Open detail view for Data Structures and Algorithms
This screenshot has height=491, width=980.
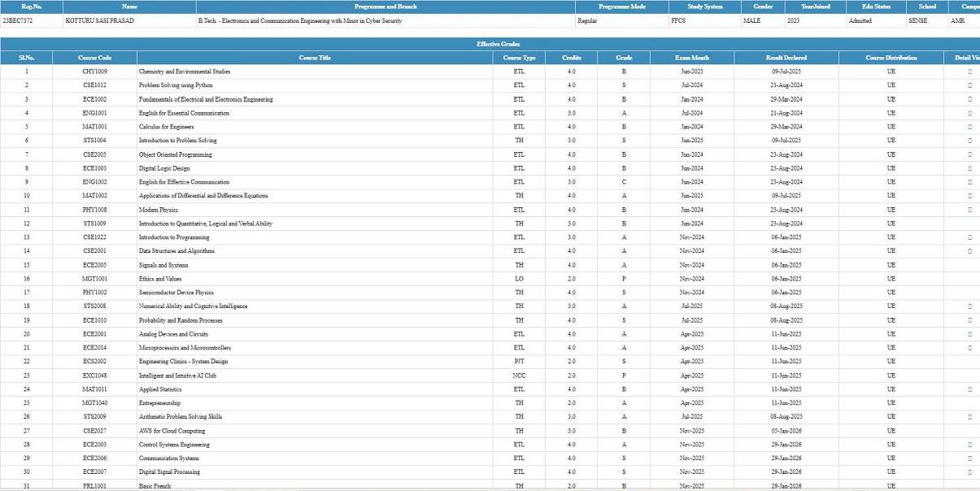coord(969,251)
